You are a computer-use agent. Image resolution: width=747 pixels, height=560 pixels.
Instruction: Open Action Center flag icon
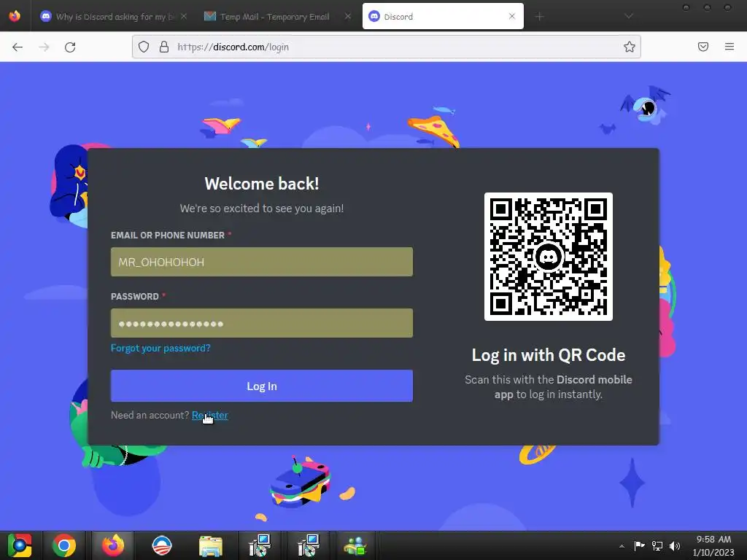[639, 545]
